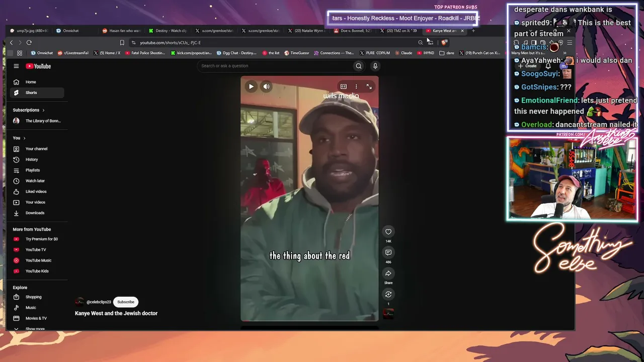
Task: Open The Library of Bonn... subscription
Action: (37, 121)
